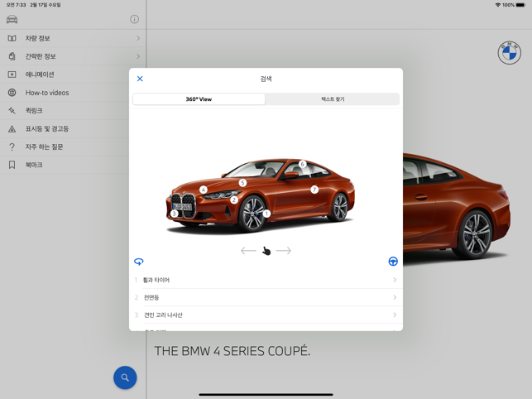Switch to interior view steering wheel icon
532x399 pixels.
[x=393, y=262]
